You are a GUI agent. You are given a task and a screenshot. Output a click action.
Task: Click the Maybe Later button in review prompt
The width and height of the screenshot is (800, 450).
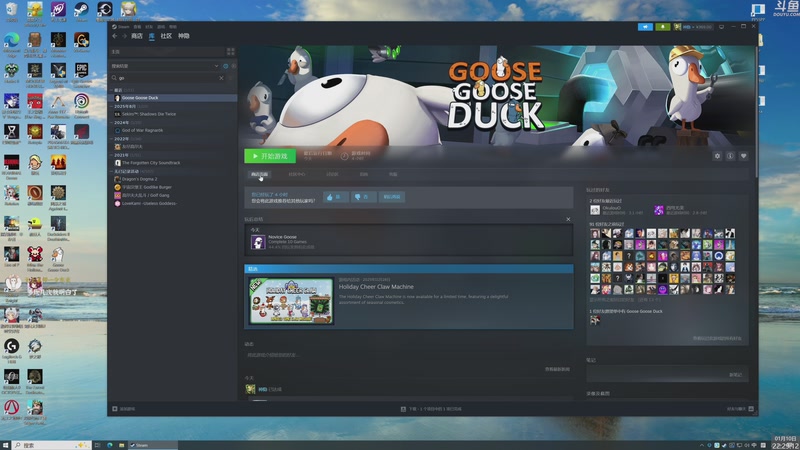pos(392,197)
